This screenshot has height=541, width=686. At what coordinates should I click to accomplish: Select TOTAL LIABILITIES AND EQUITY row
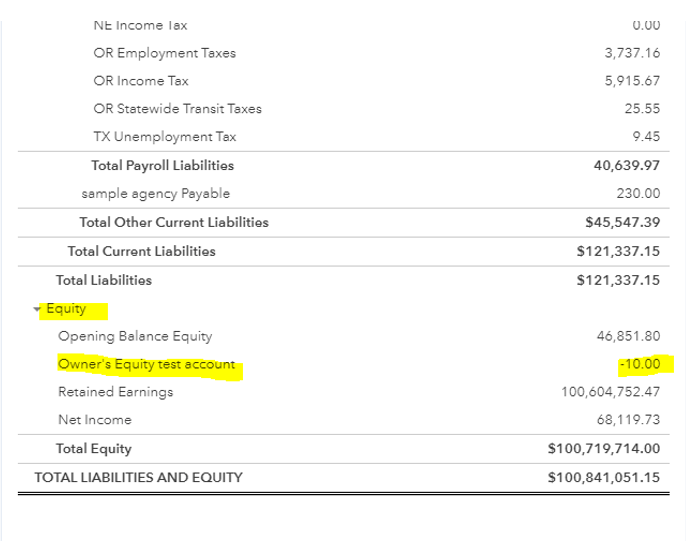coord(343,478)
